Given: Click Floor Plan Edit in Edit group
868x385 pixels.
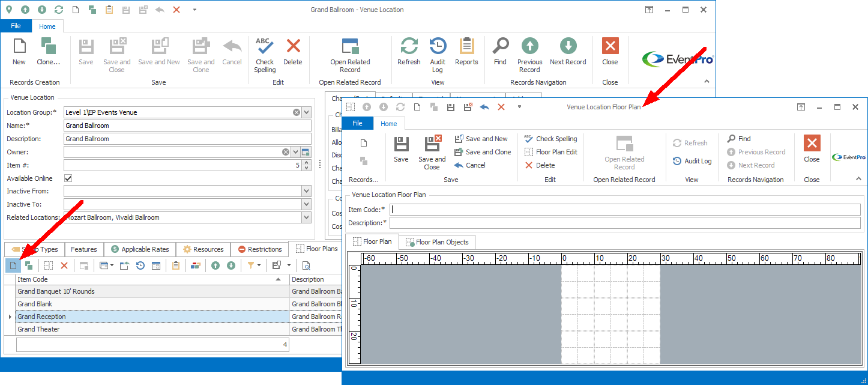Looking at the screenshot, I should (x=550, y=152).
